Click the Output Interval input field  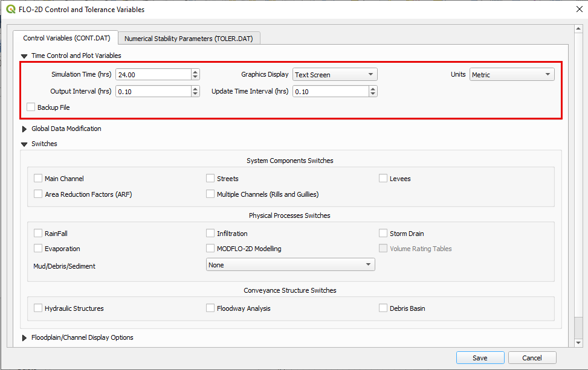(x=153, y=92)
